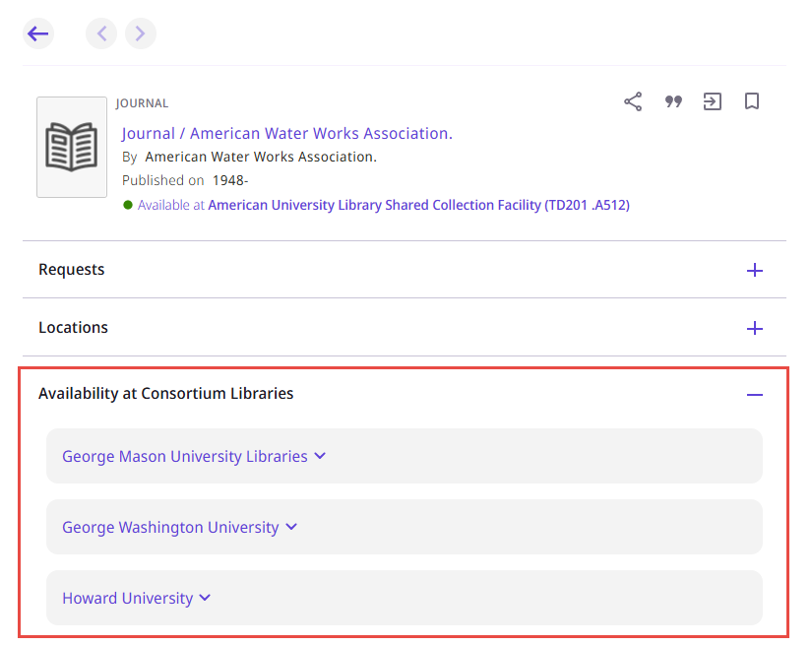
Task: Expand the George Mason University Libraries dropdown
Action: pos(194,456)
